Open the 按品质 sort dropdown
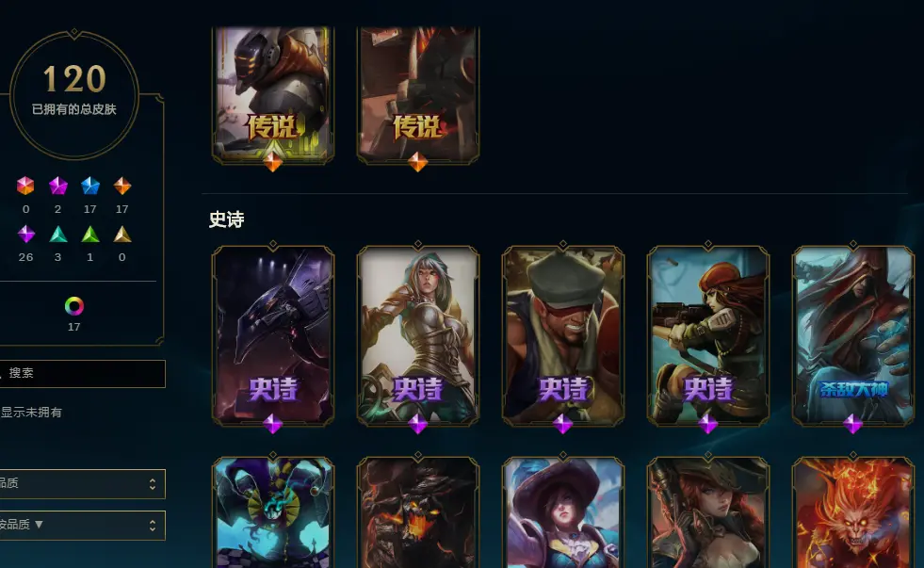The image size is (924, 568). (x=82, y=525)
